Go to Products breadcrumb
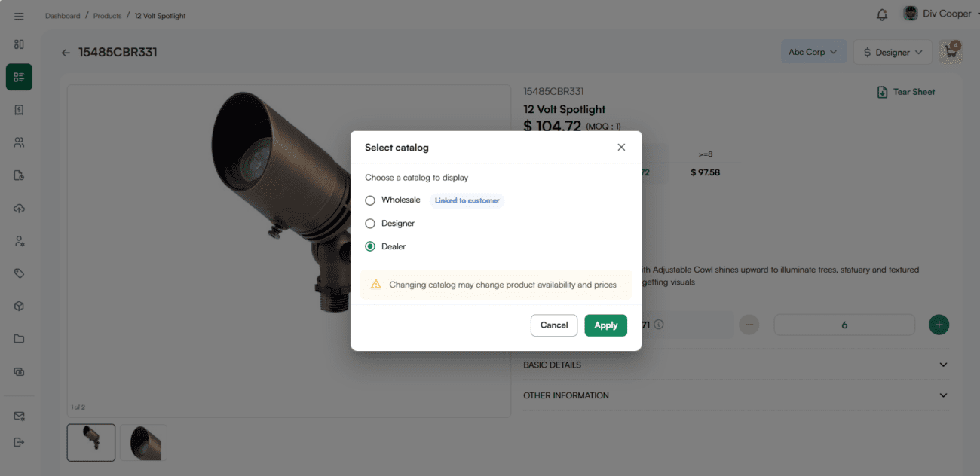The width and height of the screenshot is (980, 476). 107,16
